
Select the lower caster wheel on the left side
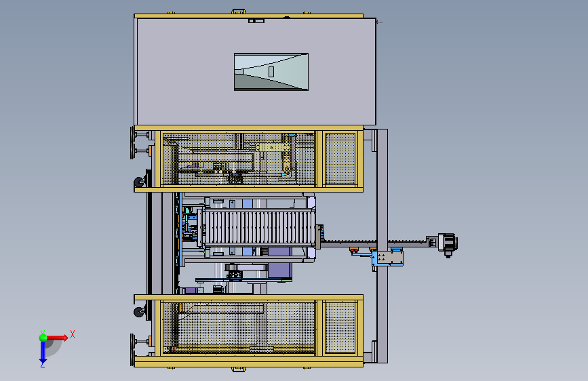(x=139, y=312)
